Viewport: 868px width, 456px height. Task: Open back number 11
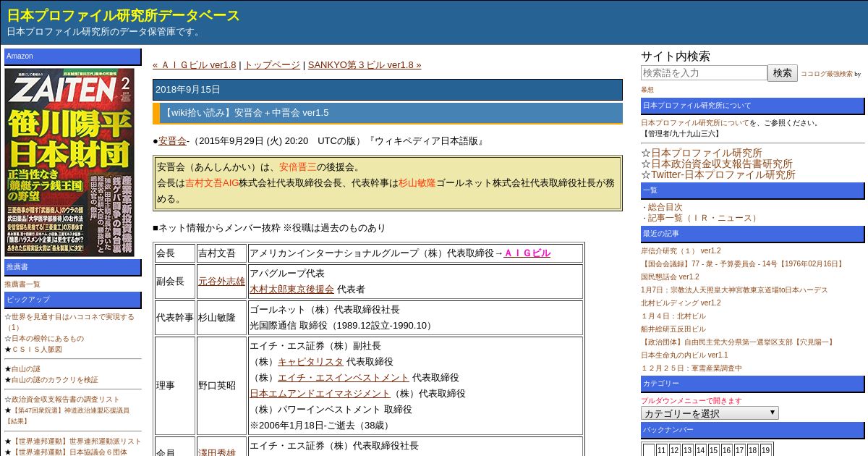[661, 450]
